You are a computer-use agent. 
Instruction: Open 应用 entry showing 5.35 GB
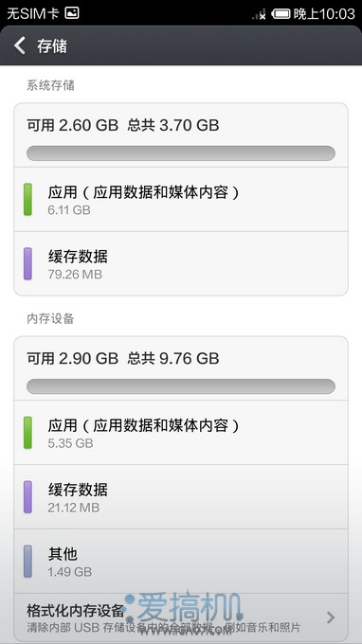pyautogui.click(x=181, y=433)
